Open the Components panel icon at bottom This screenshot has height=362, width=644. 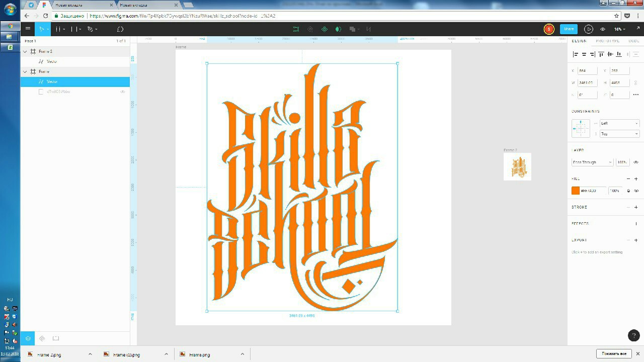click(42, 338)
